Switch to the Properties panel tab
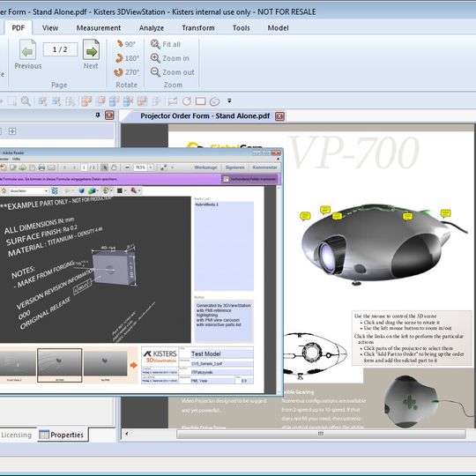The width and height of the screenshot is (476, 476). (63, 435)
